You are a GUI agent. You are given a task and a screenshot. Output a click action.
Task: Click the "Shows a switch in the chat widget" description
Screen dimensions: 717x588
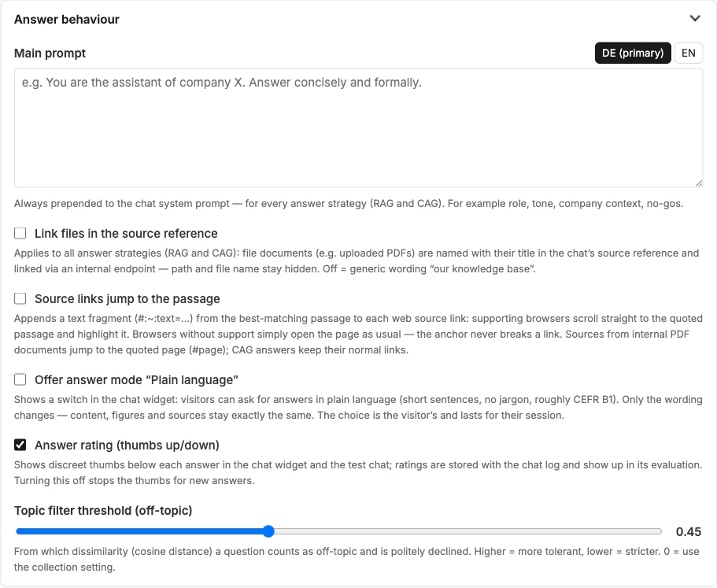pos(359,408)
